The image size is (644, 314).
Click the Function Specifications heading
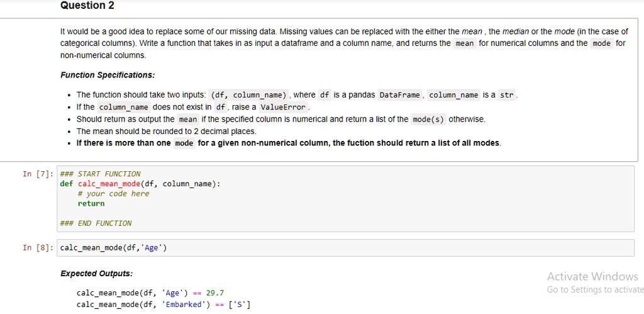pyautogui.click(x=108, y=76)
